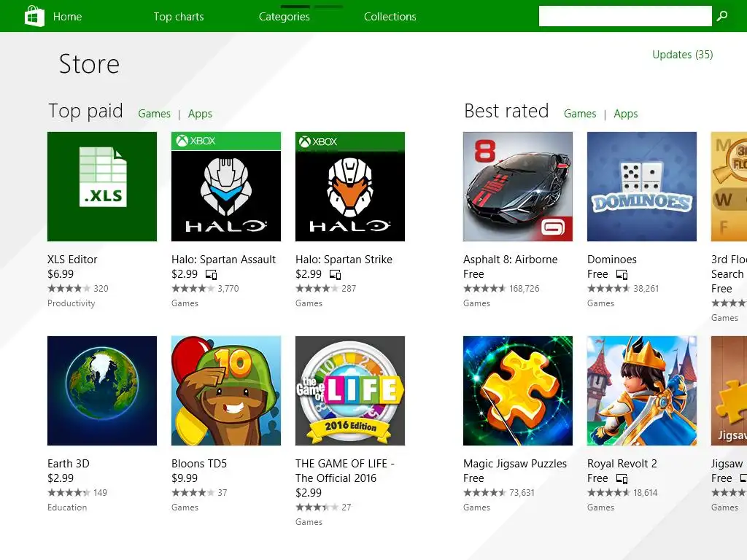Click the Bloons TD5 title text
The width and height of the screenshot is (747, 560).
point(199,464)
